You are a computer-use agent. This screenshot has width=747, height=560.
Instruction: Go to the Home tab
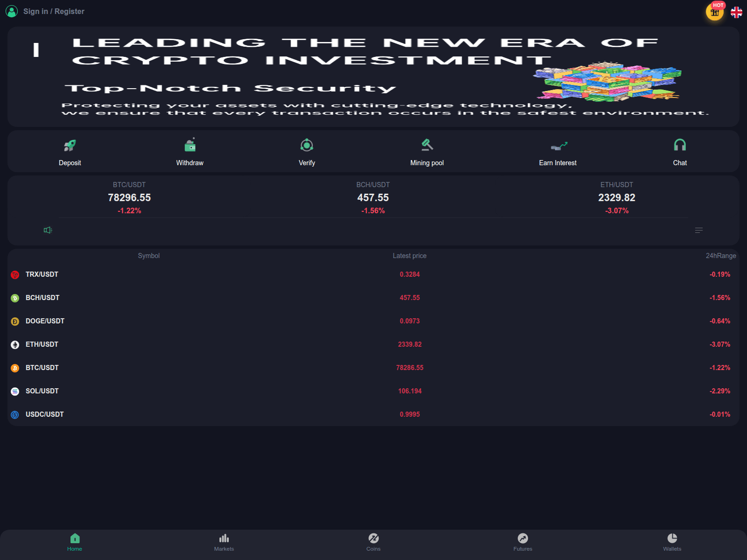75,543
